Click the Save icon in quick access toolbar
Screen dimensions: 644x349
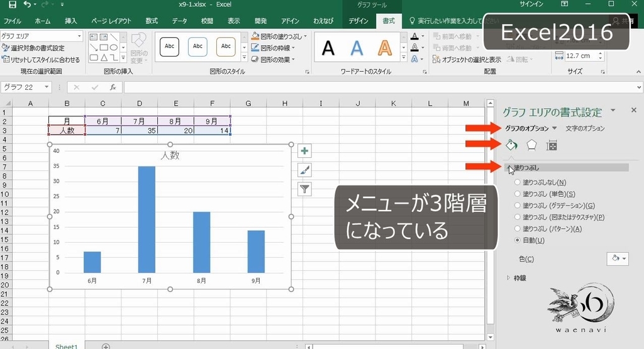13,4
